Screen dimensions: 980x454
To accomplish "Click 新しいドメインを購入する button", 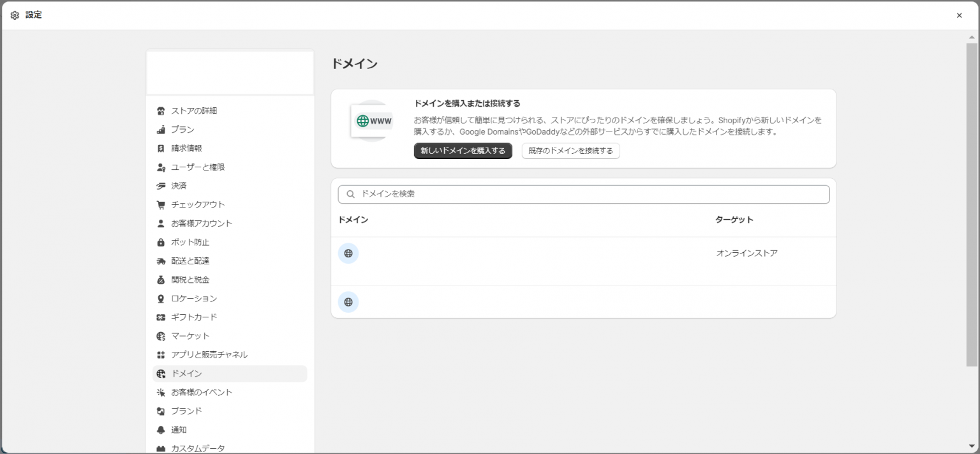I will tap(463, 151).
